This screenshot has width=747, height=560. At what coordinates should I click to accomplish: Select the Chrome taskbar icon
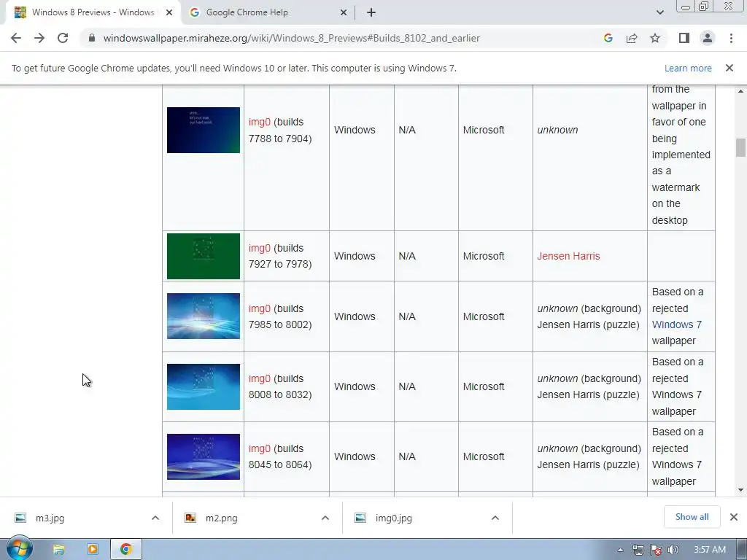[125, 550]
